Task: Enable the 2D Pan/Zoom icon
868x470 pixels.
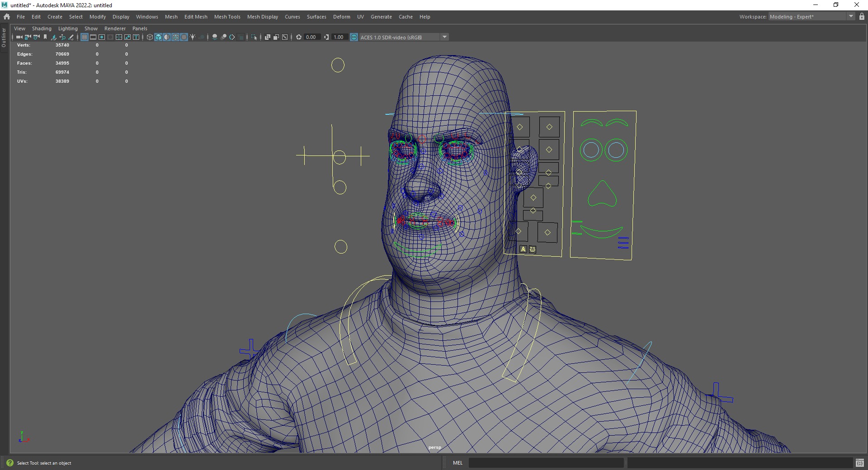Action: tap(62, 37)
